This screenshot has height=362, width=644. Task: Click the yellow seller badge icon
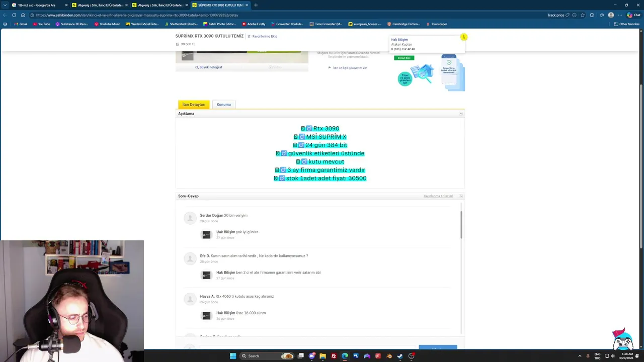coord(464,37)
